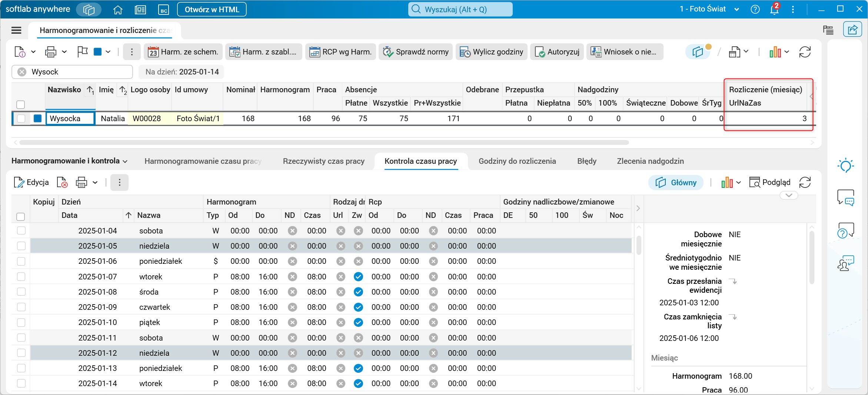Open the lower chart options dropdown
The height and width of the screenshot is (395, 868).
(739, 182)
